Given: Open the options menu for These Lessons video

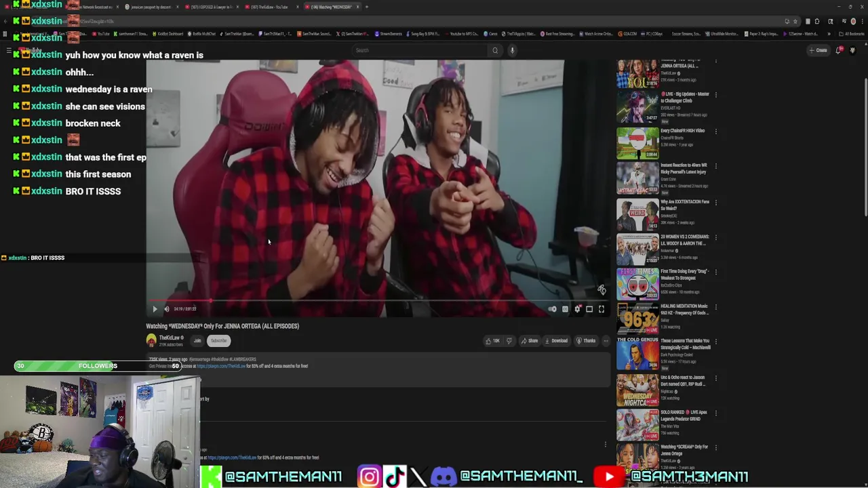Looking at the screenshot, I should (715, 342).
